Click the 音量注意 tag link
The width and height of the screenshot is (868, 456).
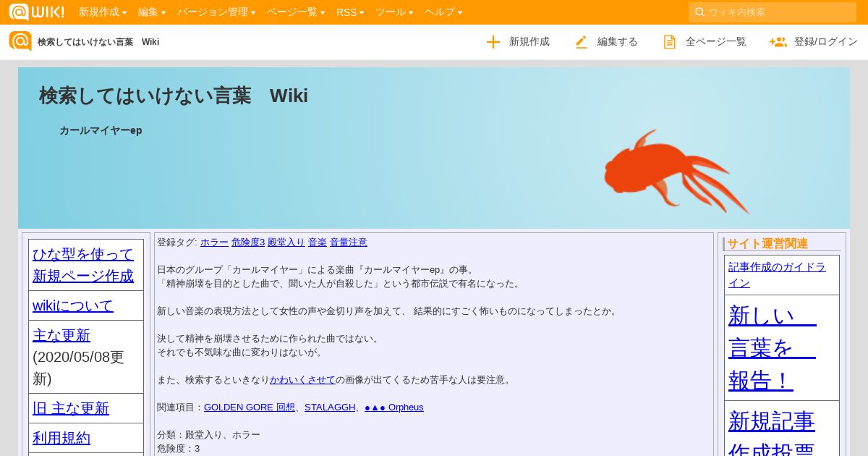click(x=349, y=242)
